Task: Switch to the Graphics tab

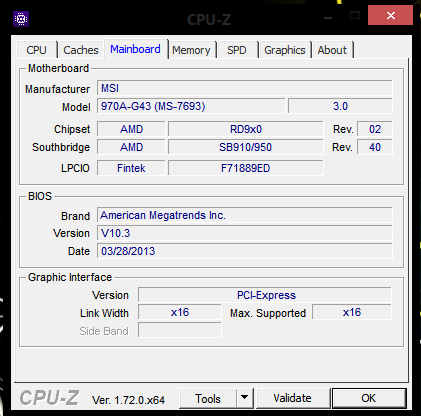Action: [x=285, y=50]
